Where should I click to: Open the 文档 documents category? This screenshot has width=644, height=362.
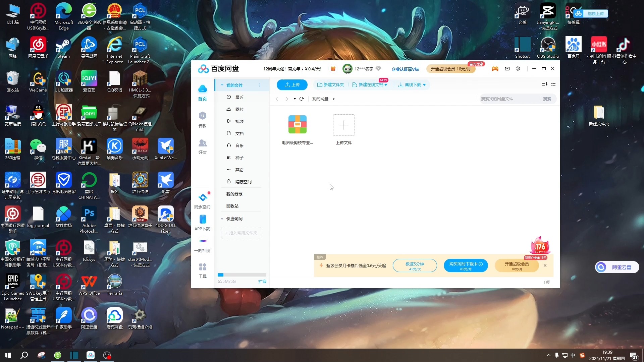tap(239, 133)
